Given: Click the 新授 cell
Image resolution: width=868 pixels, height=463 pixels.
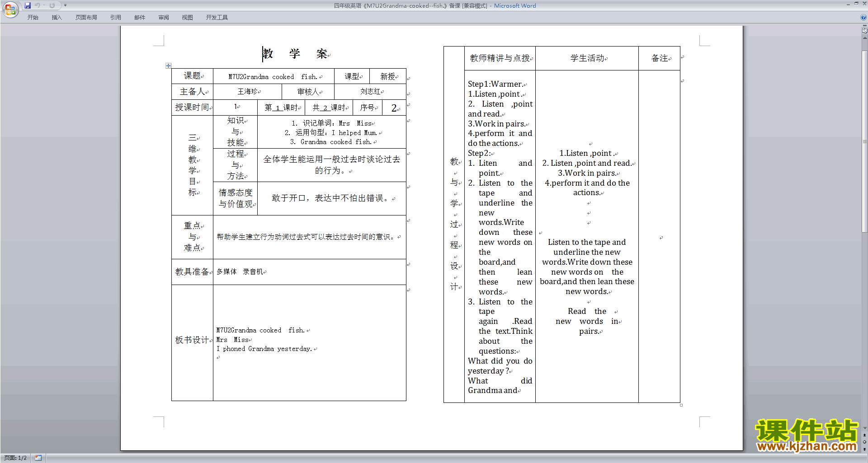Looking at the screenshot, I should point(388,77).
